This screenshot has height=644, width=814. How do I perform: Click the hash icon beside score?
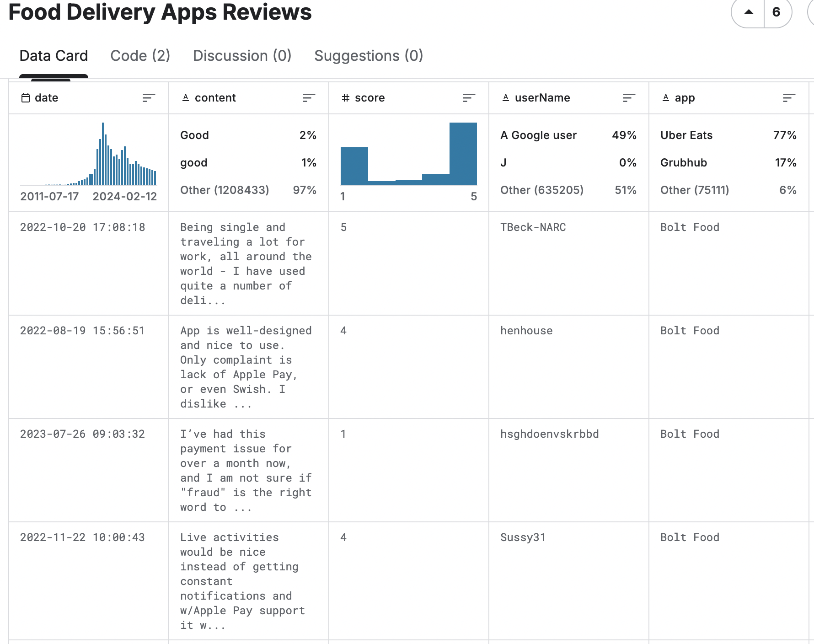(x=346, y=98)
